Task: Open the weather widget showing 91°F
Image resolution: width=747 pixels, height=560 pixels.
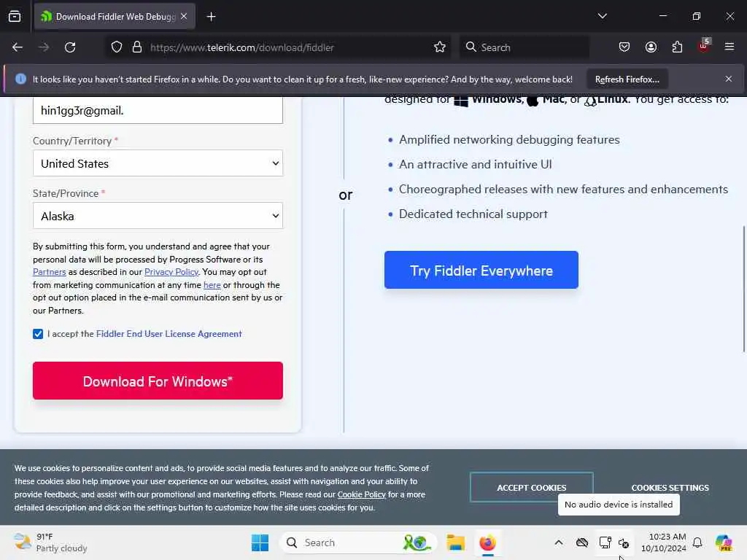Action: point(50,542)
